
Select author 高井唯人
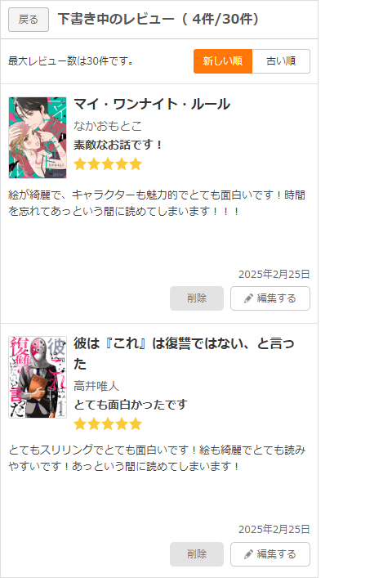96,386
